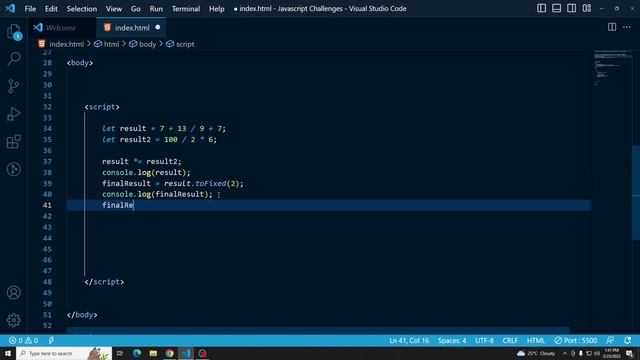Open the Accounts menu icon
The height and width of the screenshot is (360, 640).
pos(14,292)
